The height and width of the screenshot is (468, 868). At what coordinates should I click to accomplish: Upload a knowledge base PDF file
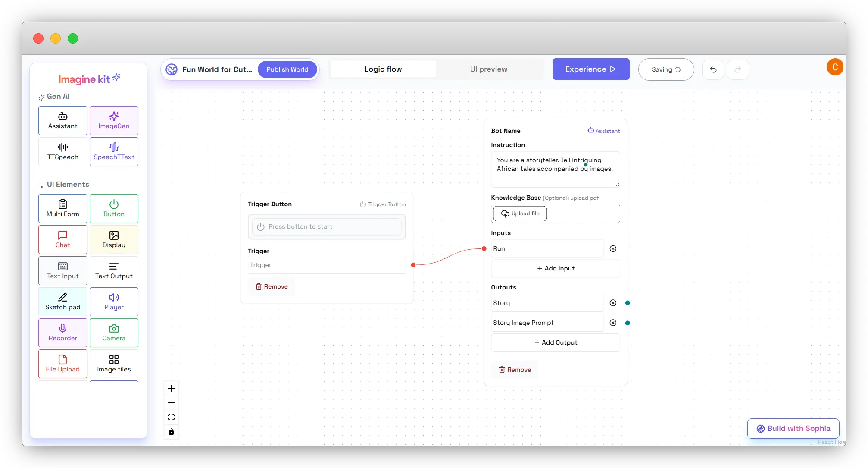(520, 213)
